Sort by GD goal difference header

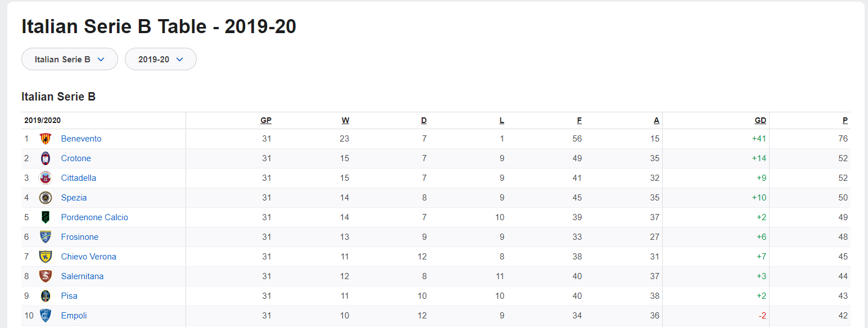point(760,120)
